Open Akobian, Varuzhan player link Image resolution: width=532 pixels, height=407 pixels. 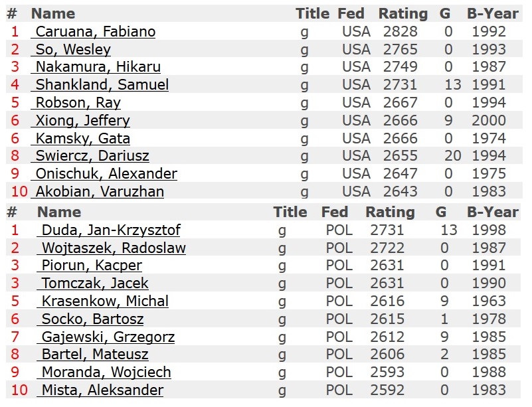(x=98, y=192)
